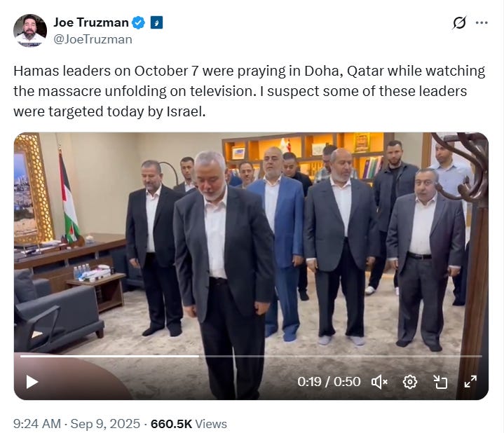Open the 9:24 AM Sep 9, 2025 timestamp

[x=77, y=424]
